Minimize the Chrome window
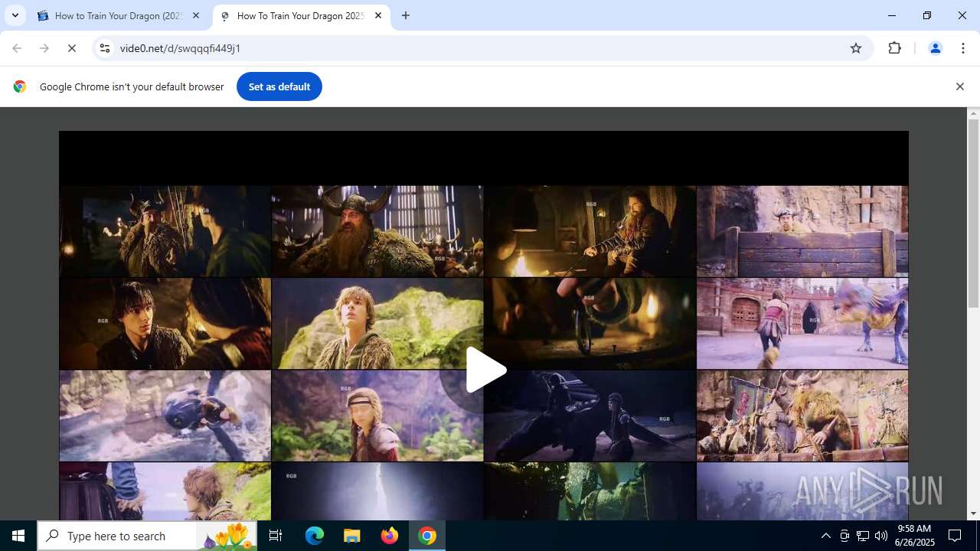 point(892,15)
